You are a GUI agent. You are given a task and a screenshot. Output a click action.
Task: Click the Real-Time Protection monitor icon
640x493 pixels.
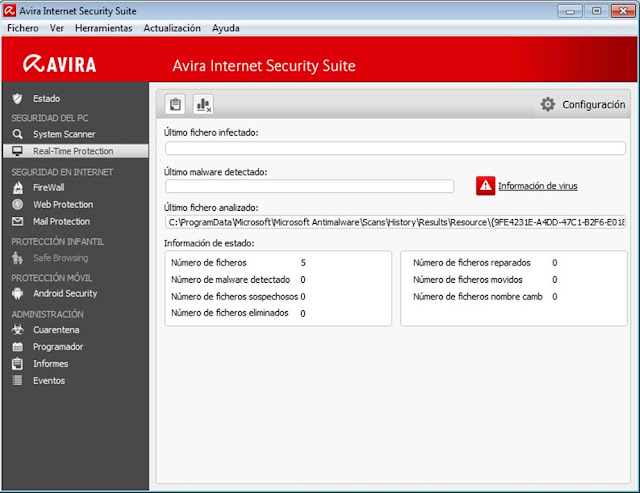(x=17, y=151)
